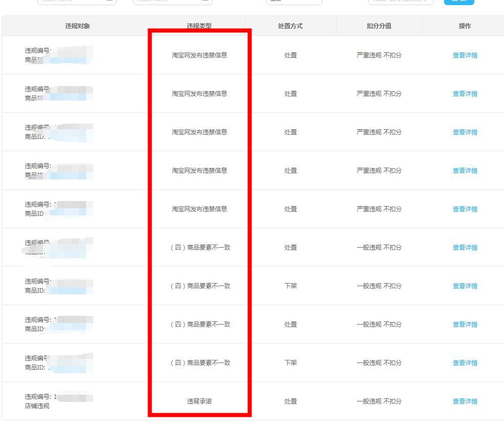Select the 操作 column header
Viewport: 504px width, 424px height.
click(465, 25)
